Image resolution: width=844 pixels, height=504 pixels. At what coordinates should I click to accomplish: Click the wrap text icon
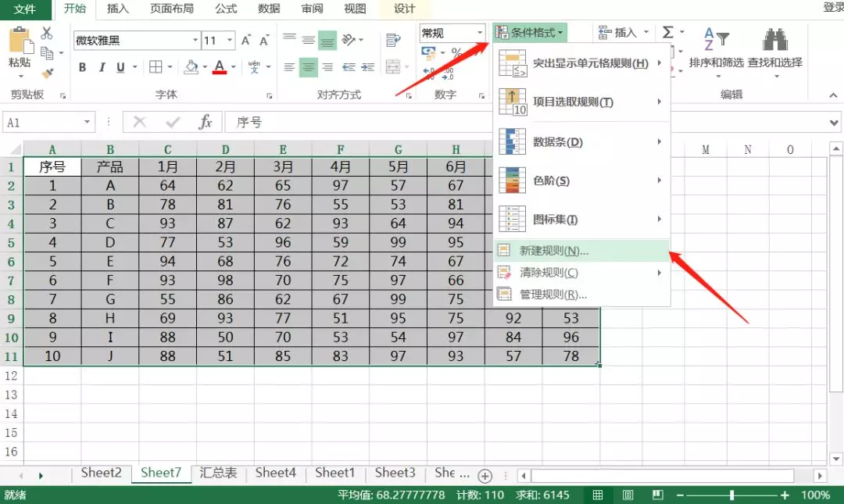tap(393, 40)
